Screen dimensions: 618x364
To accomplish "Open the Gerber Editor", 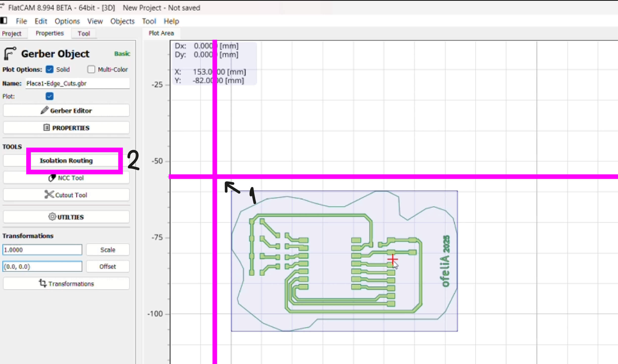I will (x=66, y=110).
